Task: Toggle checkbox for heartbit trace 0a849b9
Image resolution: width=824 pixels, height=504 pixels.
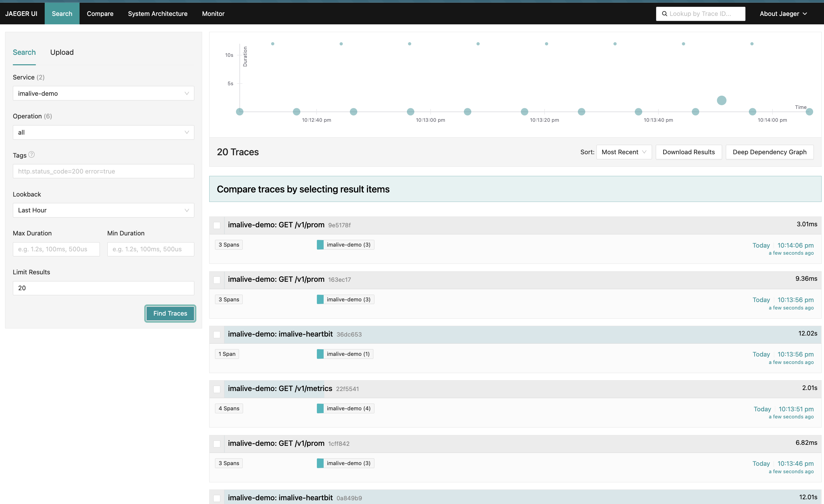Action: (x=217, y=498)
